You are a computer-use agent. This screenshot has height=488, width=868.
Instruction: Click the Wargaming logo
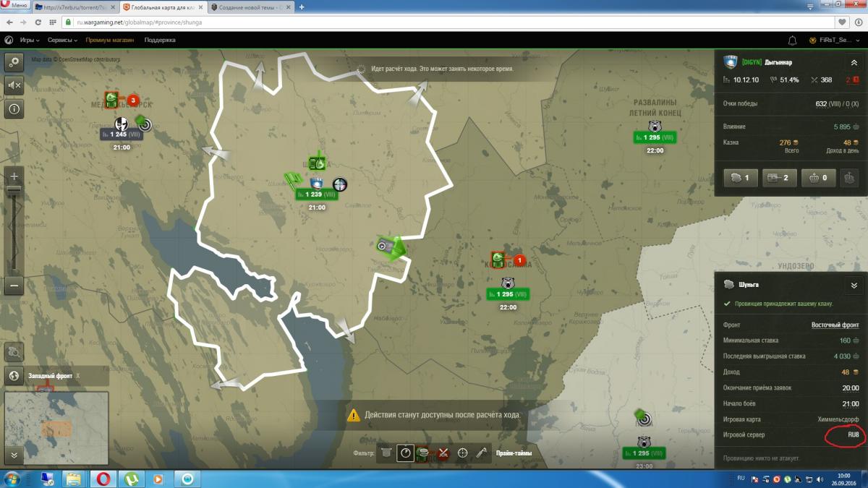click(x=9, y=40)
